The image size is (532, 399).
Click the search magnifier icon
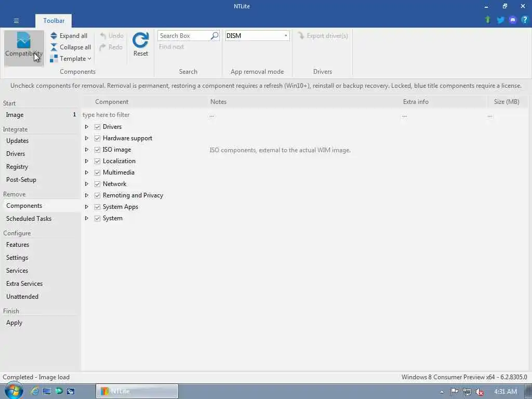215,36
